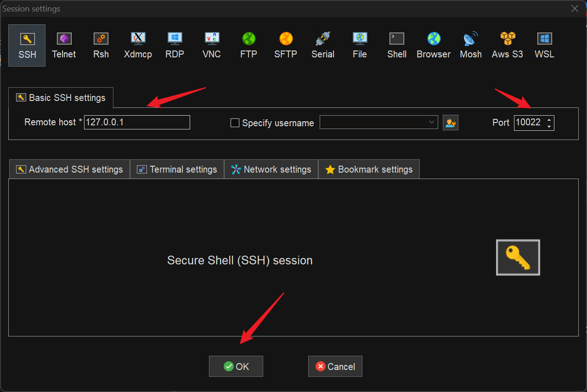Image resolution: width=587 pixels, height=392 pixels.
Task: Open the credentials manager user icon
Action: pos(451,123)
